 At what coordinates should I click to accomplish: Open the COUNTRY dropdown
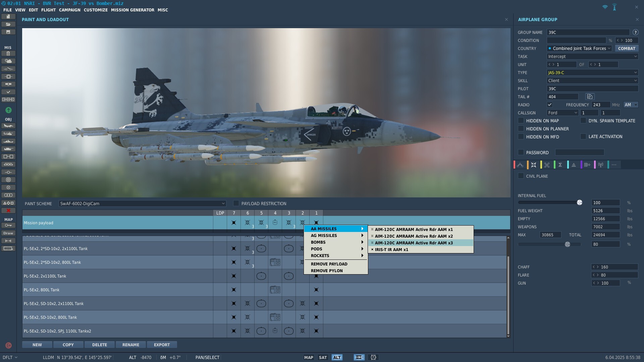click(579, 48)
